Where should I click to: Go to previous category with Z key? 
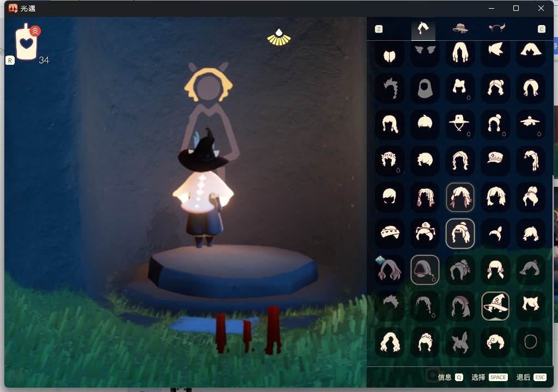tap(379, 29)
